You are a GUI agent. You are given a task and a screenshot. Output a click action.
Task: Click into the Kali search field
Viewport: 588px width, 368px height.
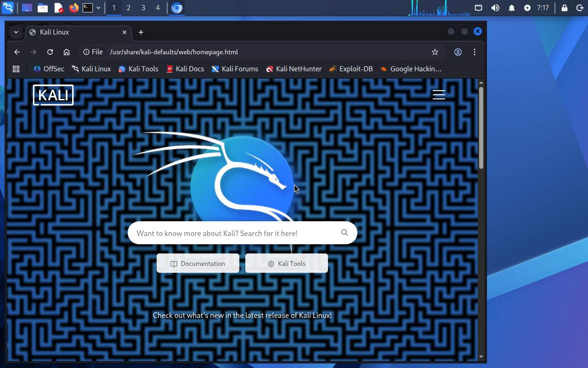tap(234, 233)
